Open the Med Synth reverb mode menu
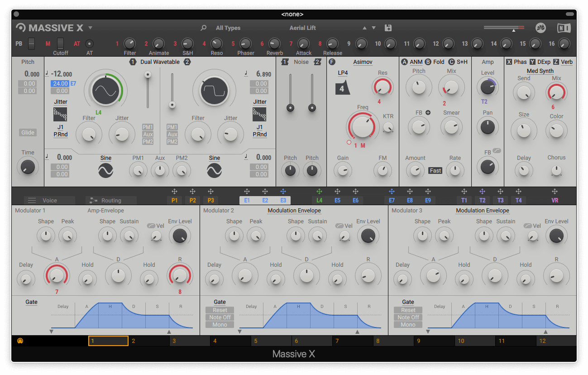The image size is (588, 375). (540, 71)
